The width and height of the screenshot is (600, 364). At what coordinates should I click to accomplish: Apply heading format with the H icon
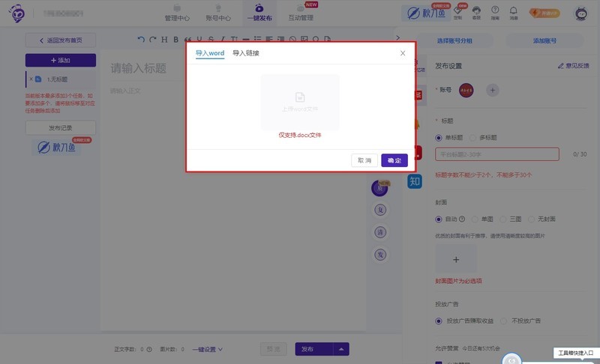[164, 39]
